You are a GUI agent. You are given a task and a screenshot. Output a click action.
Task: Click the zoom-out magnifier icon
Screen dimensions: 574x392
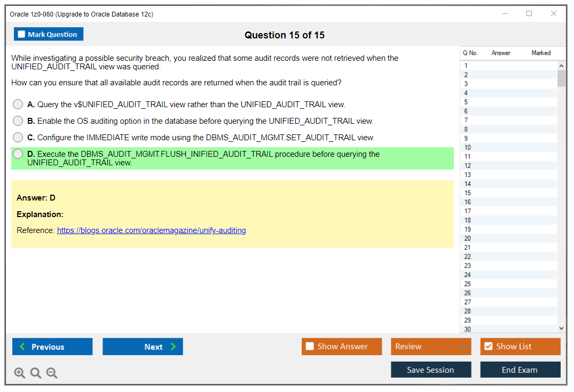[52, 373]
